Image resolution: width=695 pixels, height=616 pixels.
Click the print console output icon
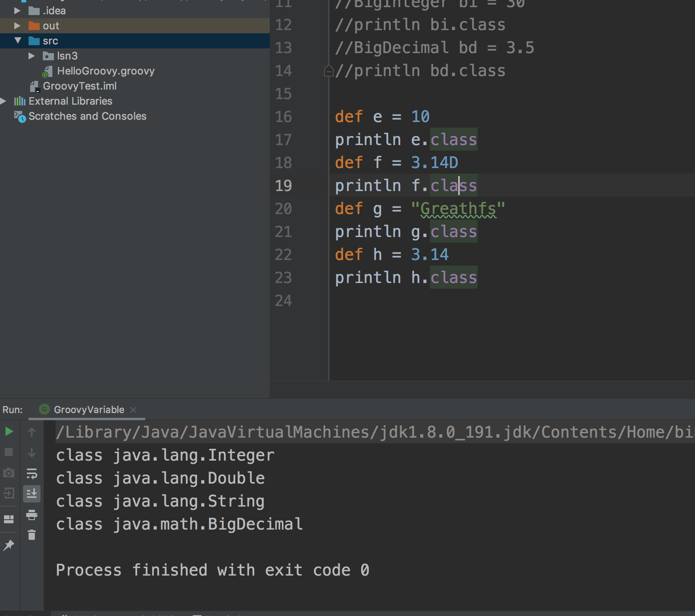[32, 515]
